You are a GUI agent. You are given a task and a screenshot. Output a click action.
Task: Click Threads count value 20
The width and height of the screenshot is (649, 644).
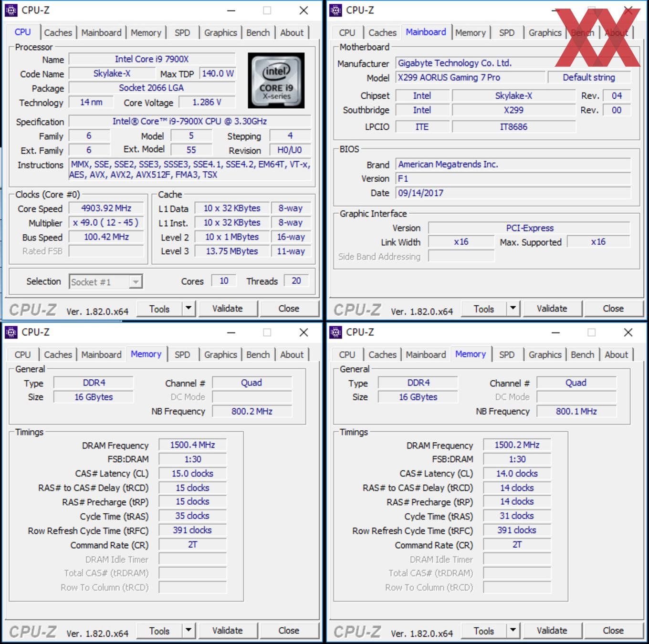click(296, 281)
